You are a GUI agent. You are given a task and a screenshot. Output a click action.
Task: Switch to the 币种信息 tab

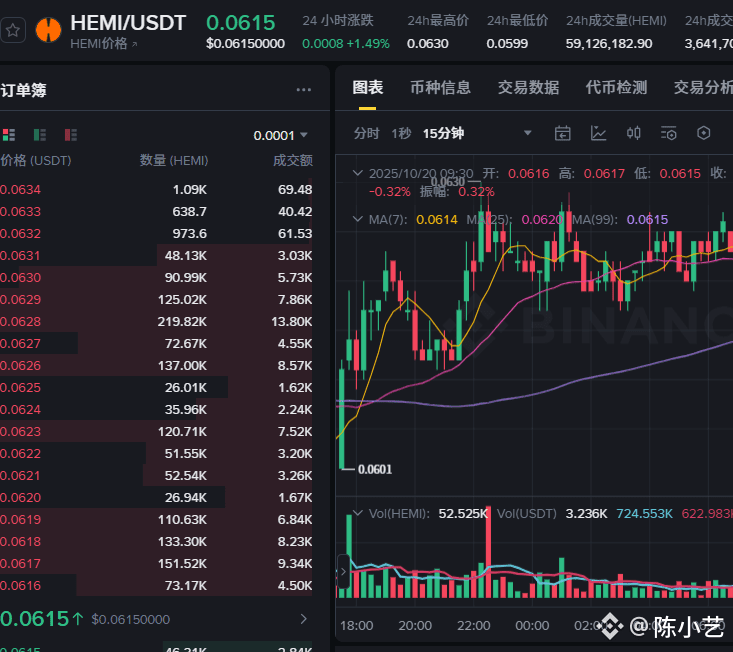pyautogui.click(x=440, y=87)
